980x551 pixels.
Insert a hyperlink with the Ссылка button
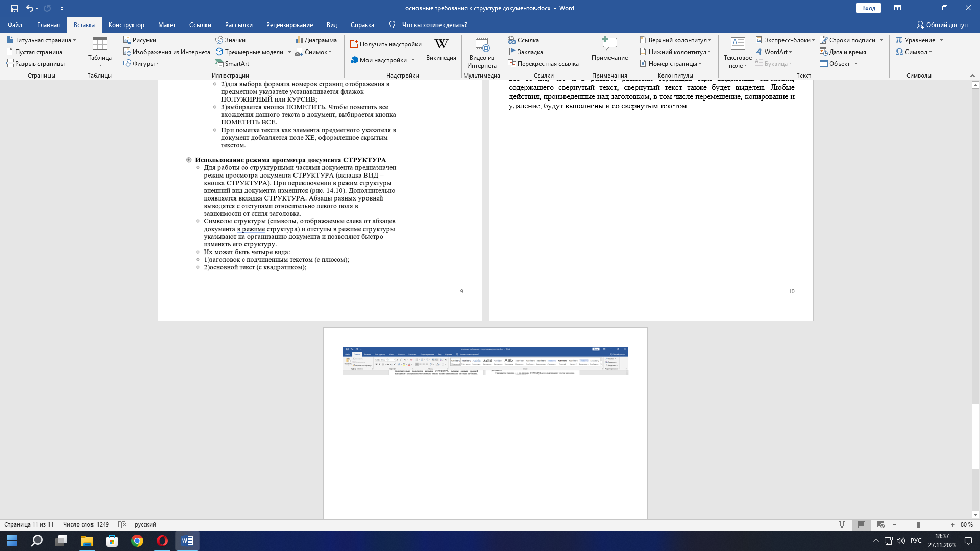(524, 40)
